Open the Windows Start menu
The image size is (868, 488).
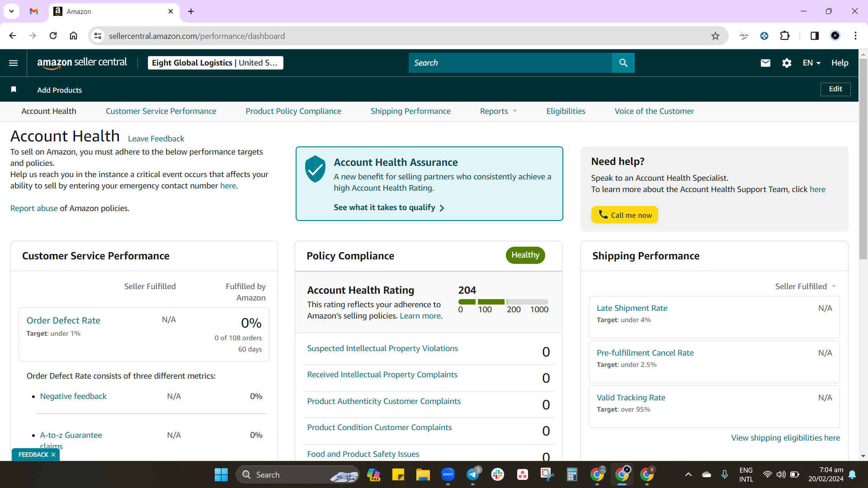pyautogui.click(x=221, y=474)
